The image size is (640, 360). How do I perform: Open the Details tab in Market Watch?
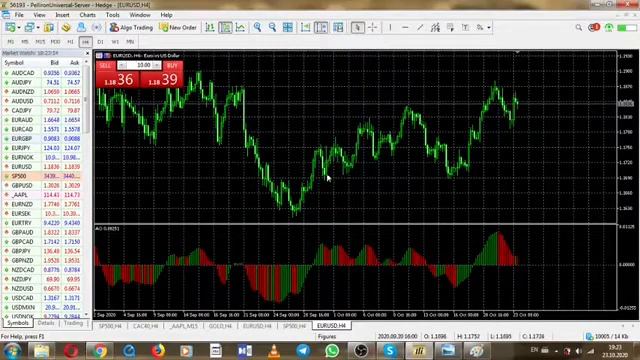point(46,323)
